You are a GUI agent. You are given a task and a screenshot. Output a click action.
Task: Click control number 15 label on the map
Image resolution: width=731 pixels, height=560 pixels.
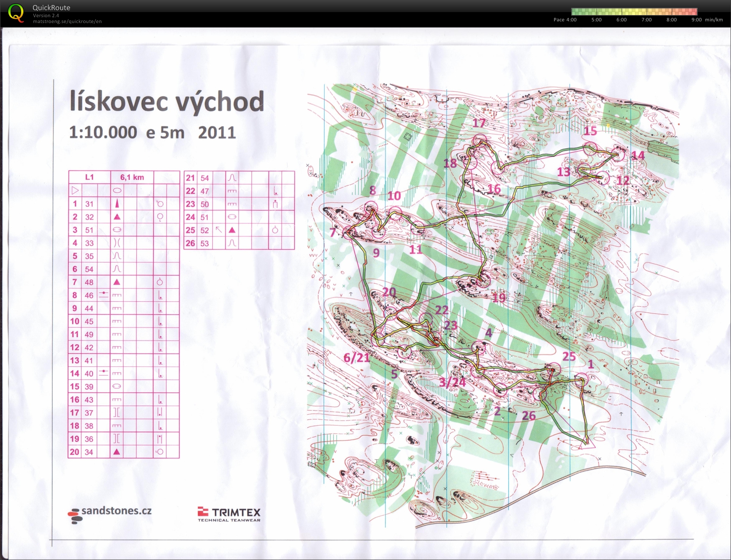590,131
